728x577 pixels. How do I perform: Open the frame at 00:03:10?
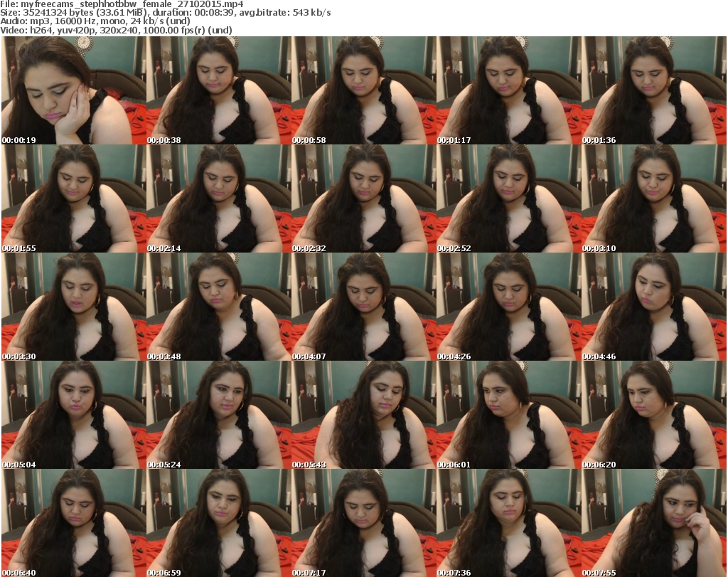click(654, 198)
